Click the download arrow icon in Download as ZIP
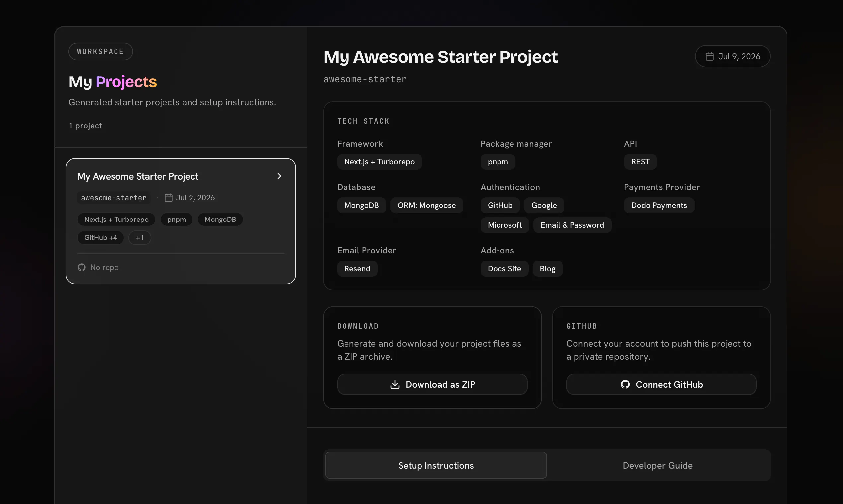Viewport: 843px width, 504px height. 395,384
